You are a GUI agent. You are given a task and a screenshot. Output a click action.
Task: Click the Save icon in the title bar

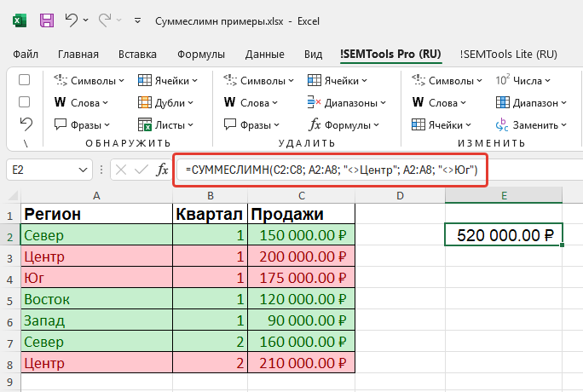[47, 20]
